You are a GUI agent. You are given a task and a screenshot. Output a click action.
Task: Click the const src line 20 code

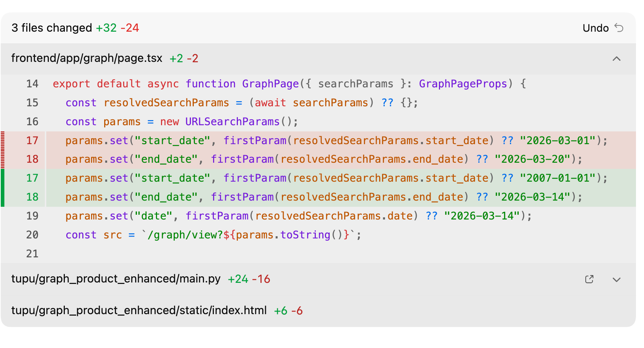(x=213, y=235)
